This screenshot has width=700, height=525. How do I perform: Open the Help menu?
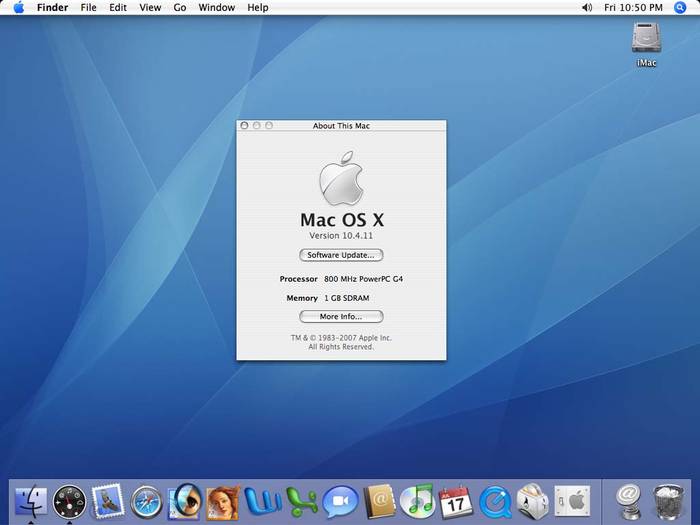click(x=258, y=8)
